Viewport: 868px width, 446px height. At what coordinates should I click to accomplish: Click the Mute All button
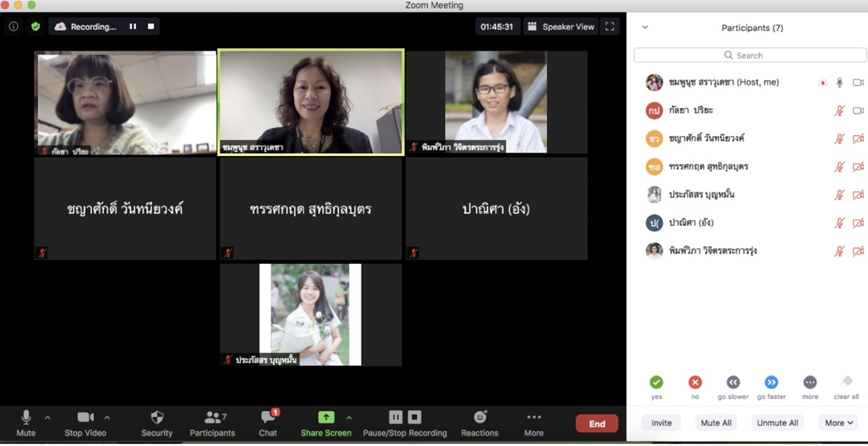coord(716,423)
